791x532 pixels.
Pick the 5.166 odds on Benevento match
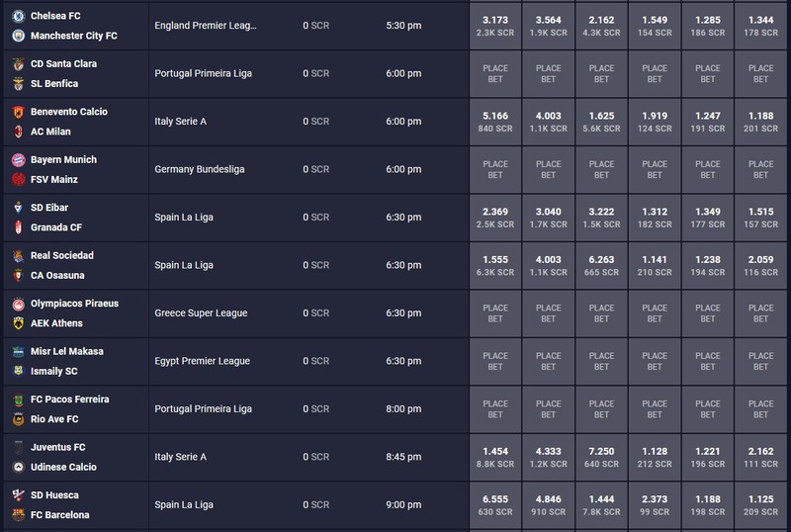[x=495, y=122]
